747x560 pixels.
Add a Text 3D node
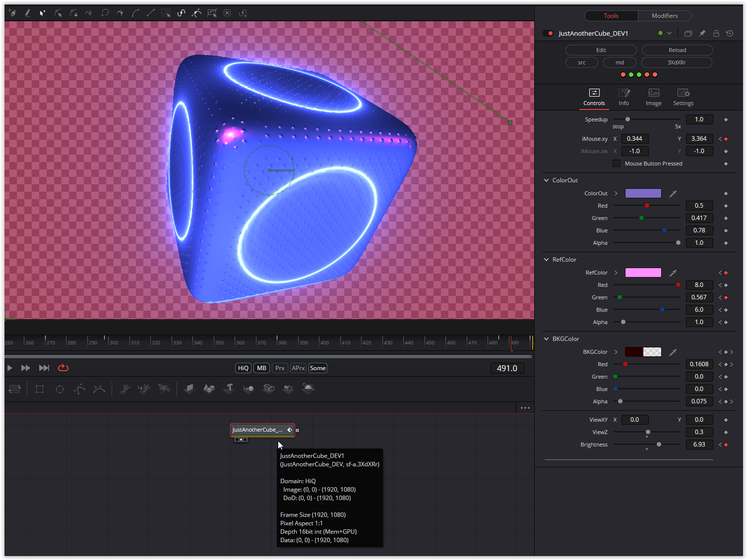pyautogui.click(x=229, y=389)
